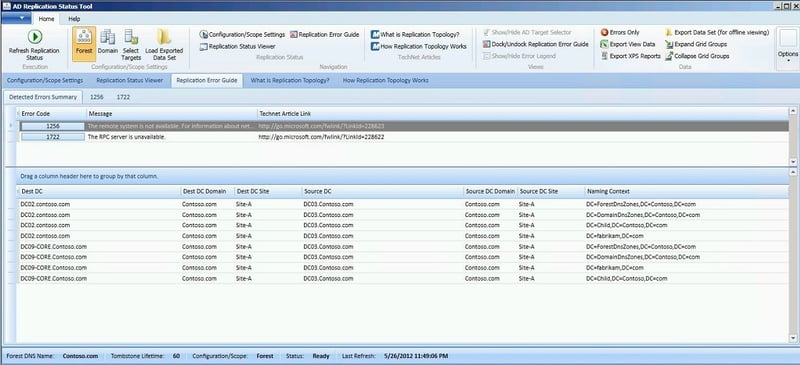800x365 pixels.
Task: Sort by Naming Context column header
Action: click(687, 191)
